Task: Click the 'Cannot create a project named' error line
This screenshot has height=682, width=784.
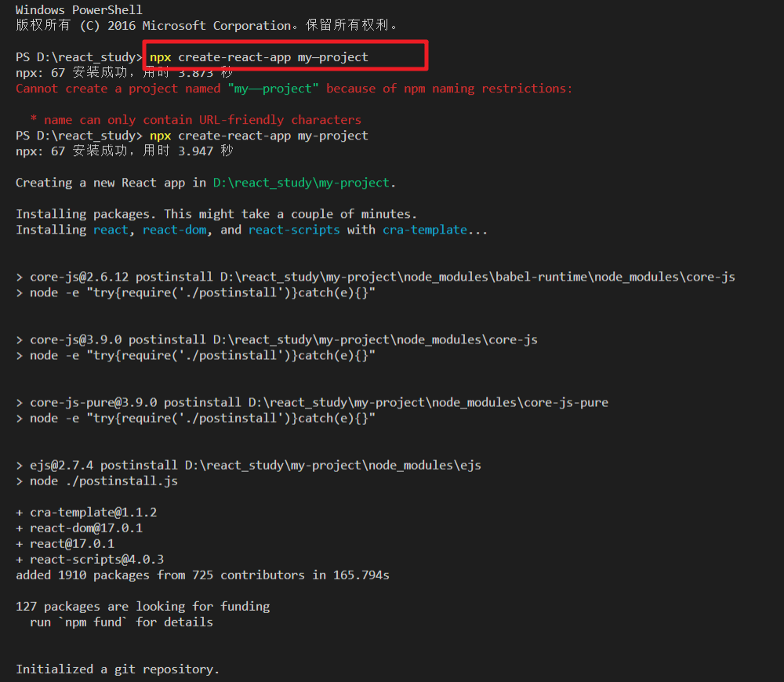Action: coord(294,89)
